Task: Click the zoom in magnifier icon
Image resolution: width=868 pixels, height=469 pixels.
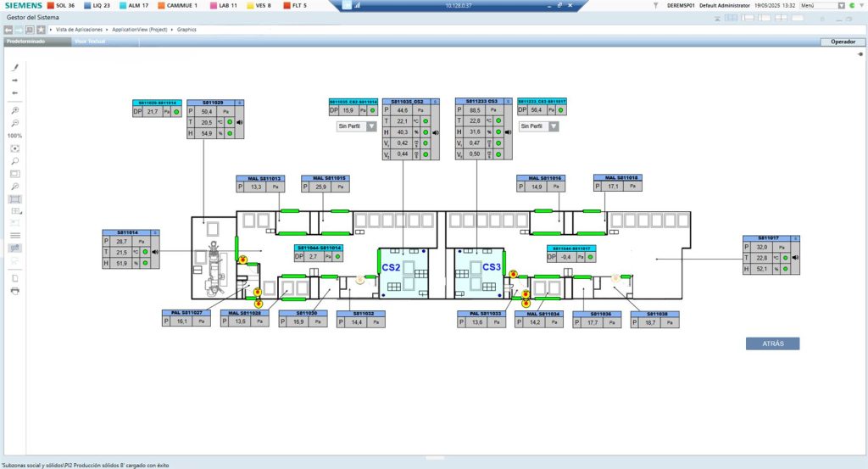Action: point(15,110)
